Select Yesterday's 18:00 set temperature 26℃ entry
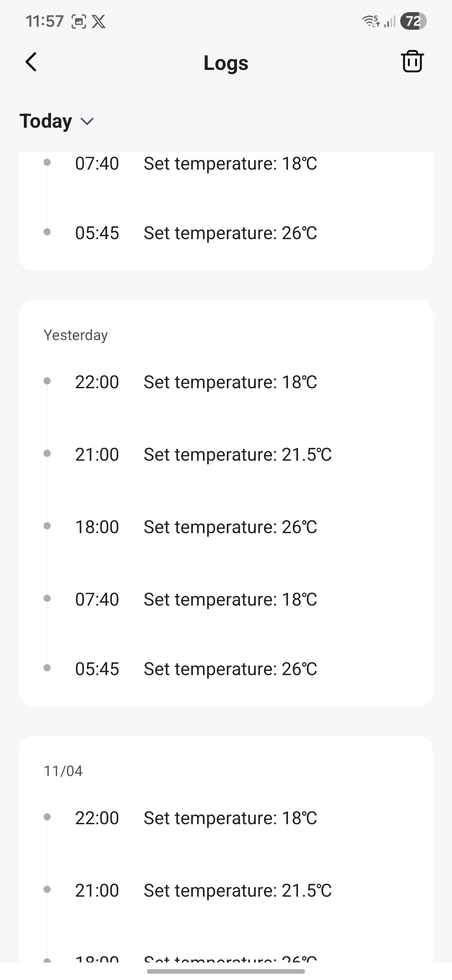Viewport: 452px width, 980px height. tap(196, 527)
